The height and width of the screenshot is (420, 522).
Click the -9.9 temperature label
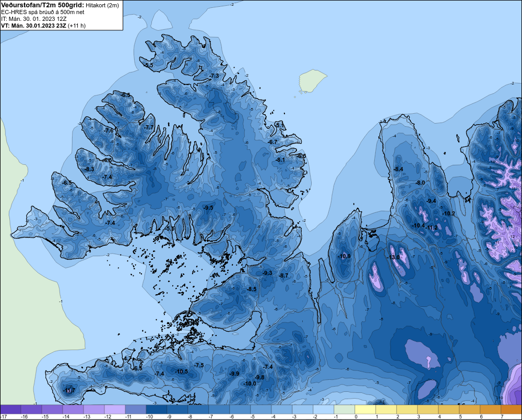point(234,374)
